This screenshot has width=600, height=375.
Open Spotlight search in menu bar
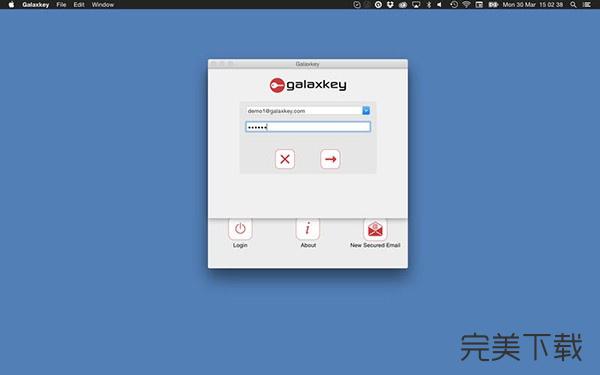pos(573,5)
